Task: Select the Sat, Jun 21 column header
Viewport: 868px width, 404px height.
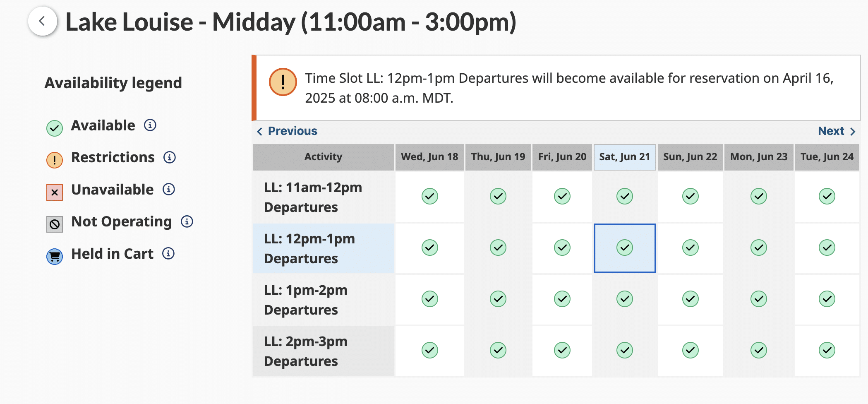Action: (625, 157)
